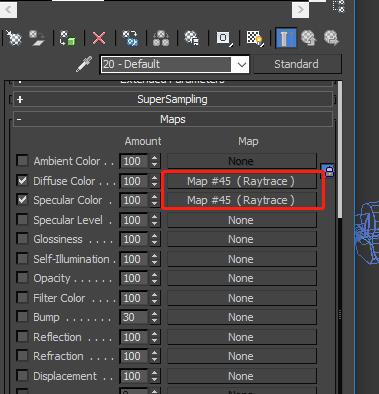Click the Make Unique icon
The width and height of the screenshot is (379, 394).
point(161,38)
